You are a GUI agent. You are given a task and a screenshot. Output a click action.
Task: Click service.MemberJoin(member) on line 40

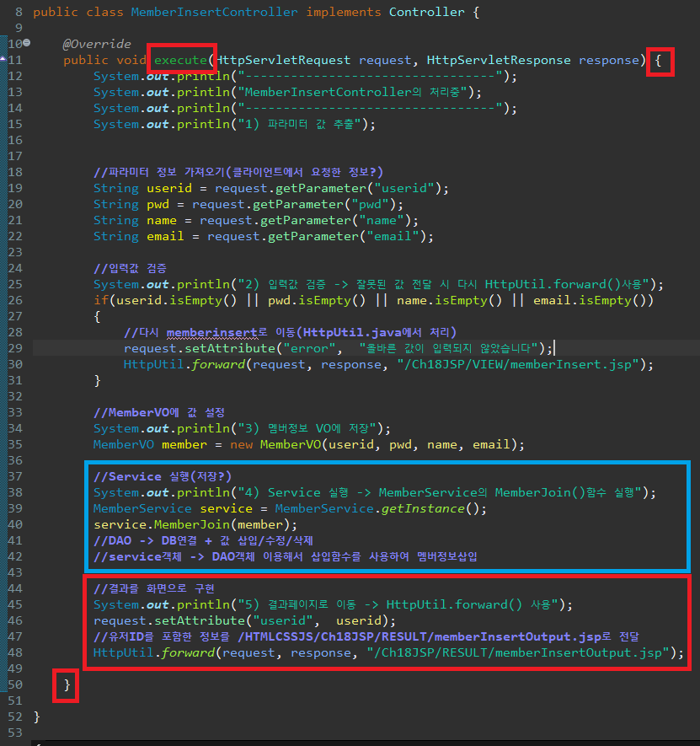pos(192,524)
